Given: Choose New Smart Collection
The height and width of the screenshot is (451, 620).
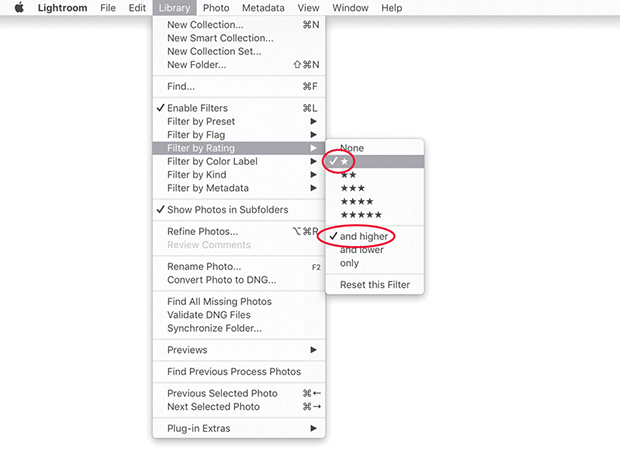Looking at the screenshot, I should point(219,38).
